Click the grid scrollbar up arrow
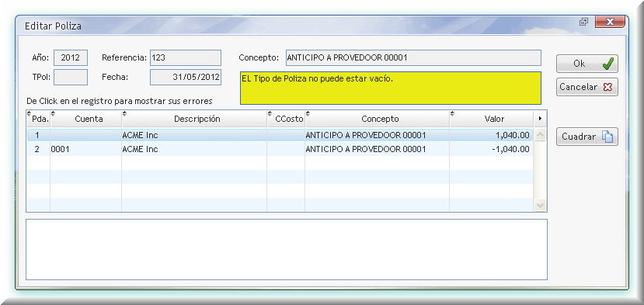 coord(540,134)
